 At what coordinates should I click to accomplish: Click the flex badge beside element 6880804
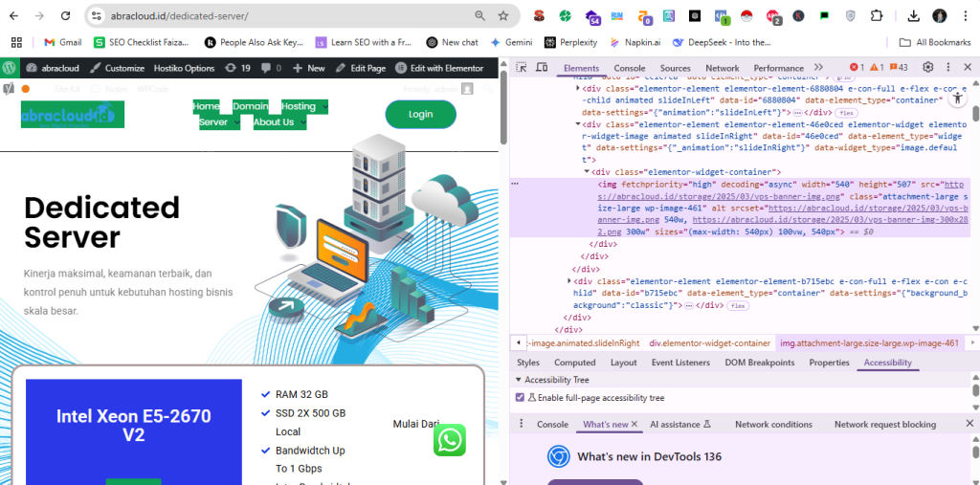pyautogui.click(x=848, y=113)
